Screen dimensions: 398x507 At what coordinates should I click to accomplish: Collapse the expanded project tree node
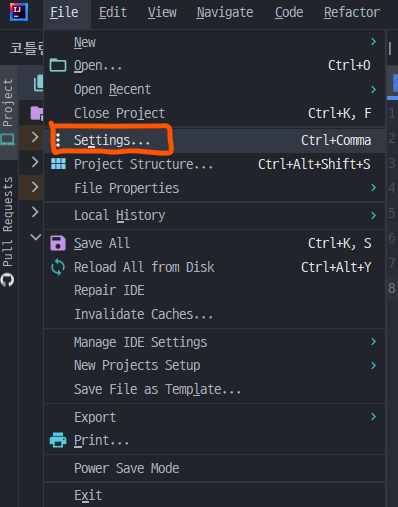click(x=36, y=237)
